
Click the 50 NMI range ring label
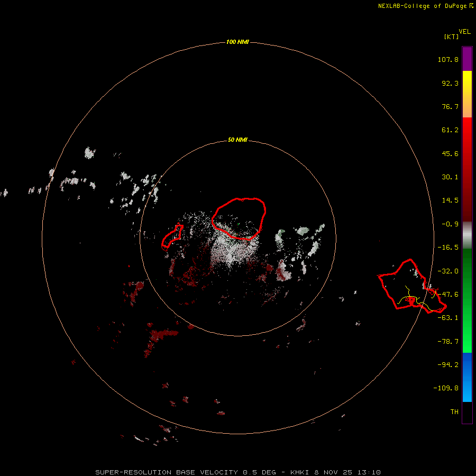click(237, 140)
